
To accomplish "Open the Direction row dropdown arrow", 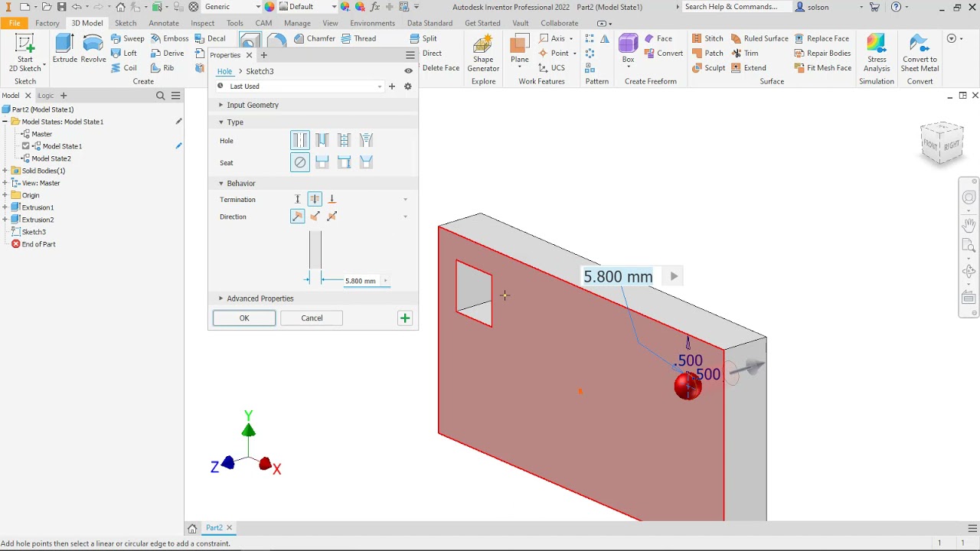I will point(405,217).
